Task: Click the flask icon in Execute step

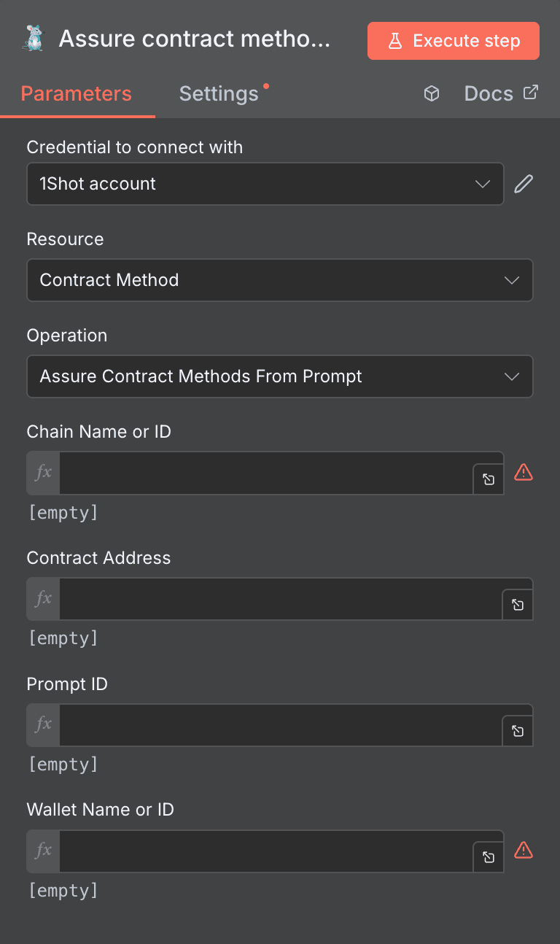Action: (395, 41)
